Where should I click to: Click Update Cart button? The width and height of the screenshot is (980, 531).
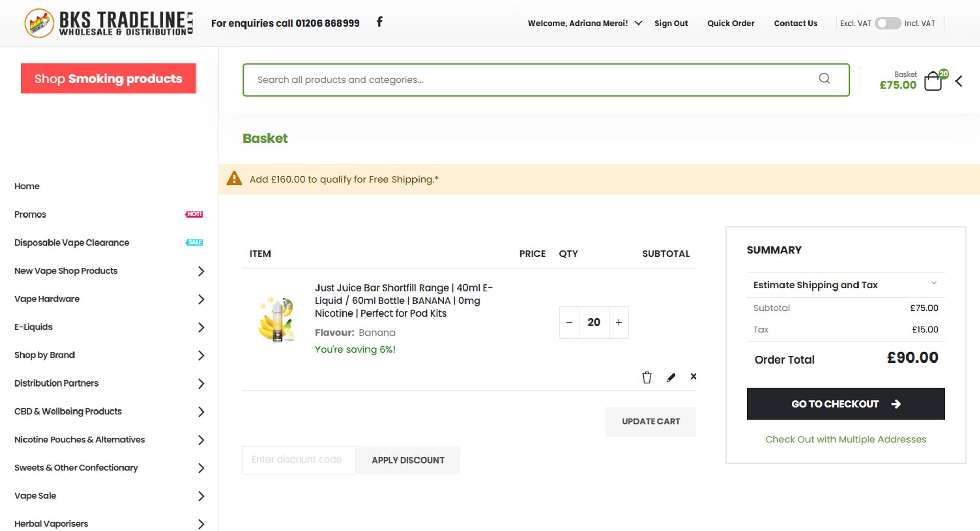[x=651, y=421]
